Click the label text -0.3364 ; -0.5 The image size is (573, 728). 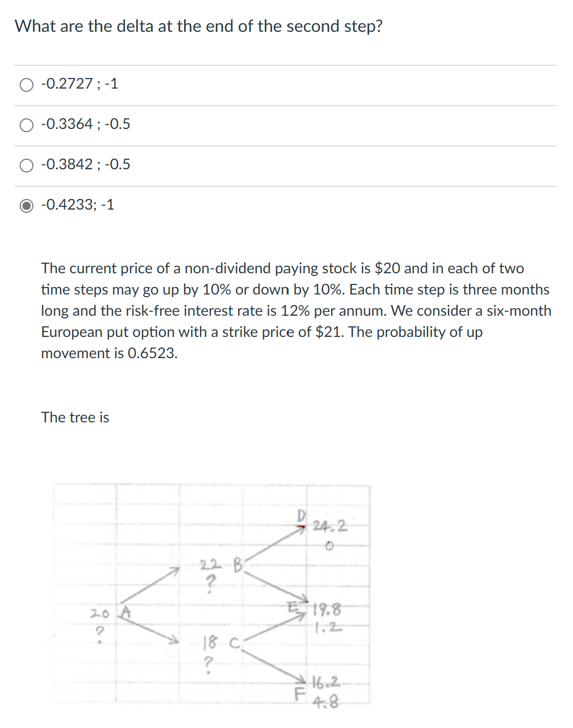point(85,124)
